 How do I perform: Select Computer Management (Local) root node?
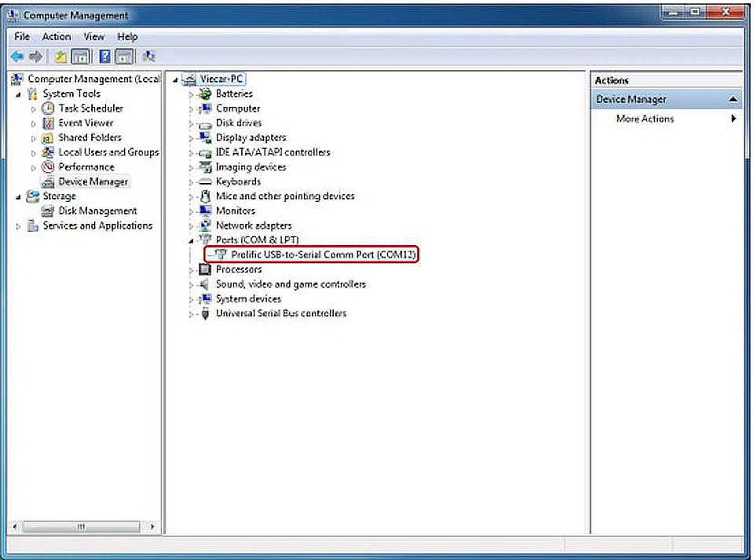pyautogui.click(x=93, y=79)
